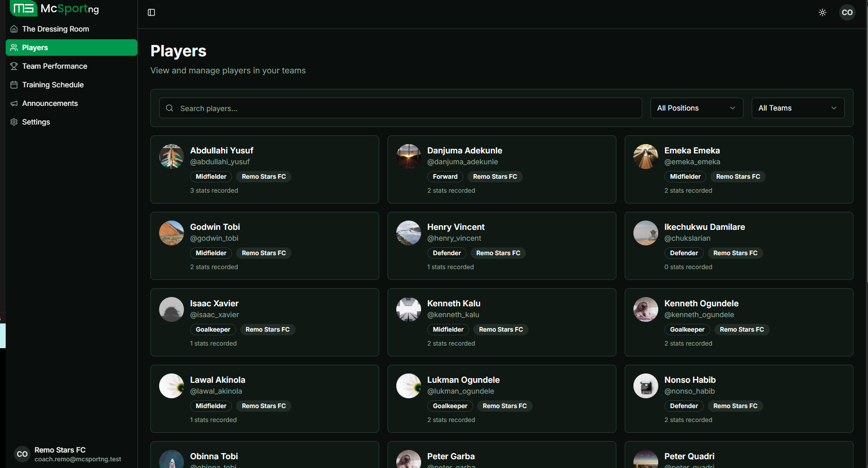Click the Settings gear icon
This screenshot has width=868, height=468.
coord(14,122)
